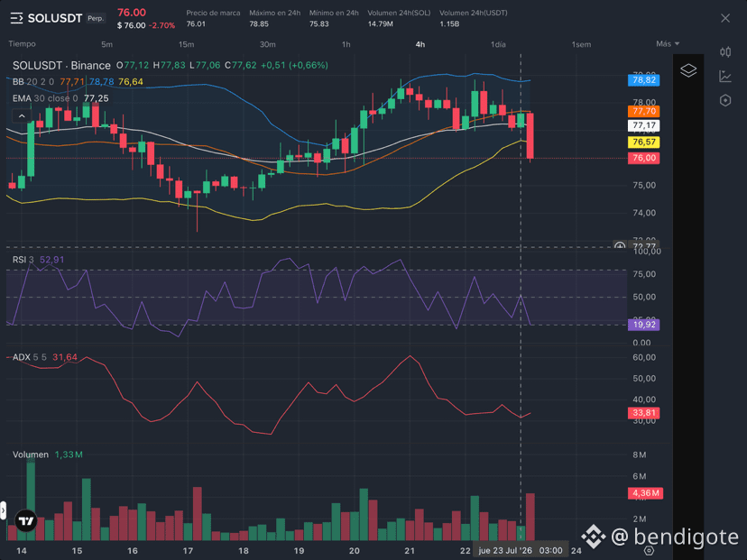Collapse the indicator legend chevron
747x560 pixels.
[22, 115]
